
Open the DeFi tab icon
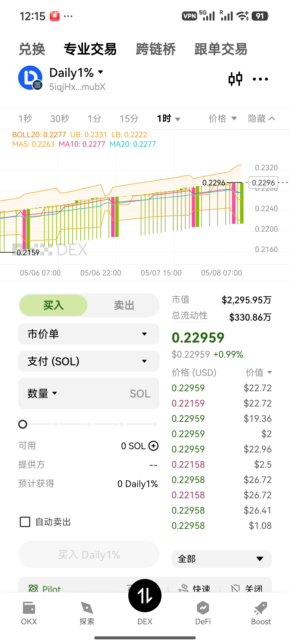[x=203, y=608]
